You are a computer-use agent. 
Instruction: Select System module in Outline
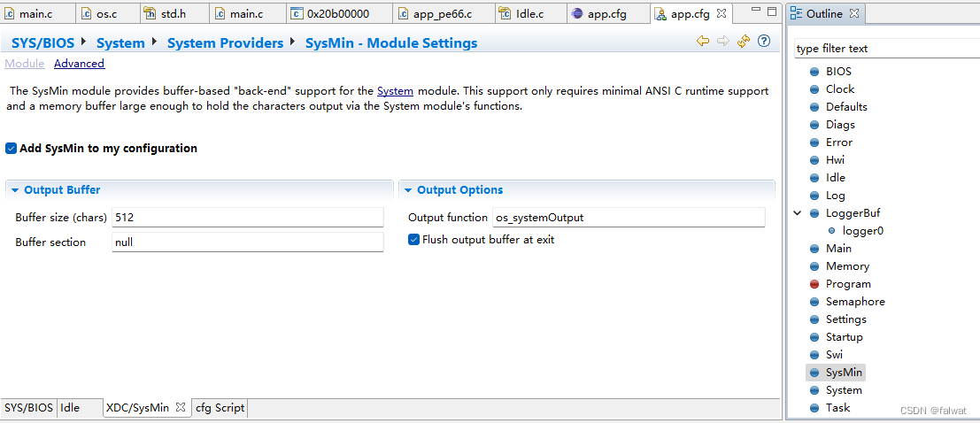tap(844, 390)
